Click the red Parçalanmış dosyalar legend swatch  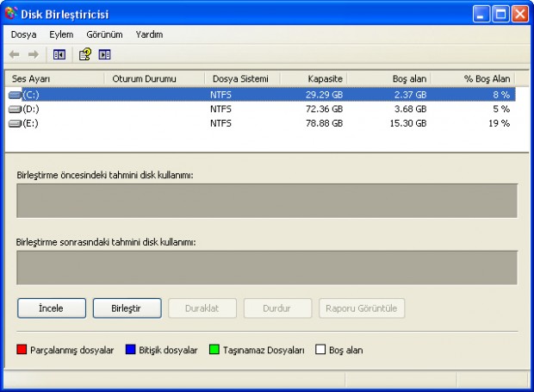(22, 351)
